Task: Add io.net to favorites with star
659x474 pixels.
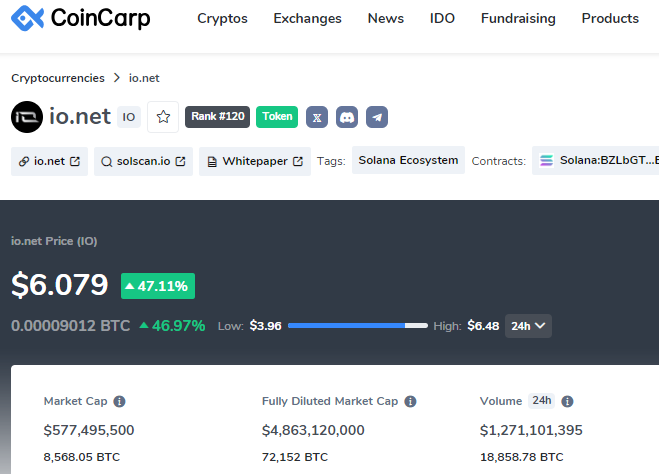Action: (x=163, y=117)
